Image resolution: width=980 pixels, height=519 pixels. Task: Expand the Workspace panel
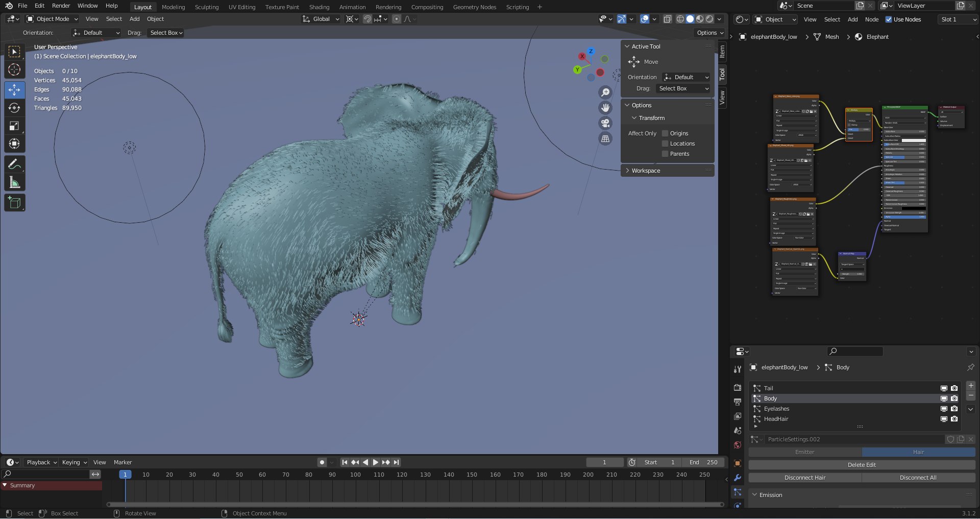[667, 171]
